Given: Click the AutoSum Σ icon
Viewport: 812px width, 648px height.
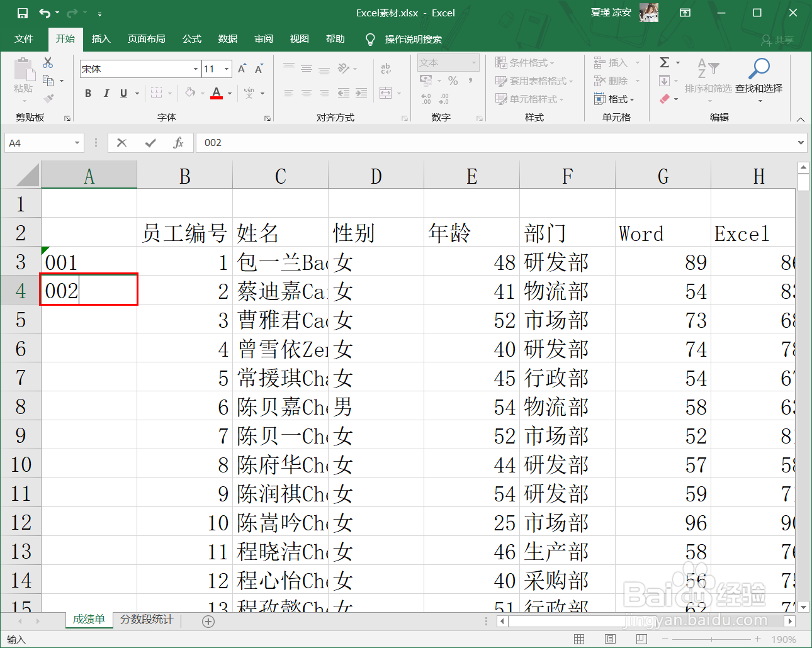Looking at the screenshot, I should (x=665, y=62).
